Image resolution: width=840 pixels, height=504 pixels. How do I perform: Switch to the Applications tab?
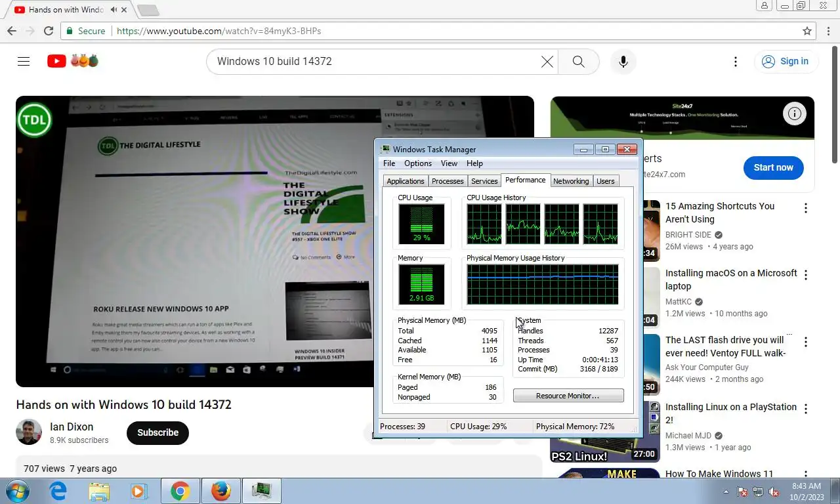[x=406, y=181]
